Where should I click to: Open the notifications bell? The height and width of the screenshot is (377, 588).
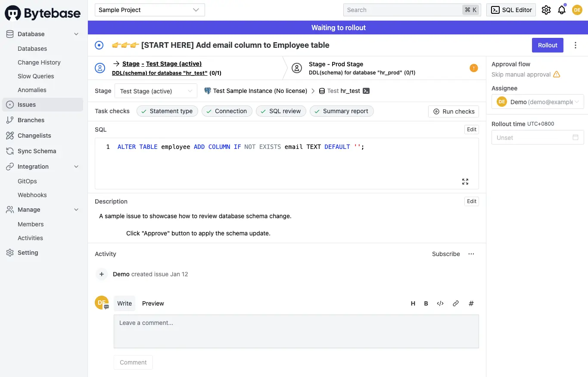point(562,10)
